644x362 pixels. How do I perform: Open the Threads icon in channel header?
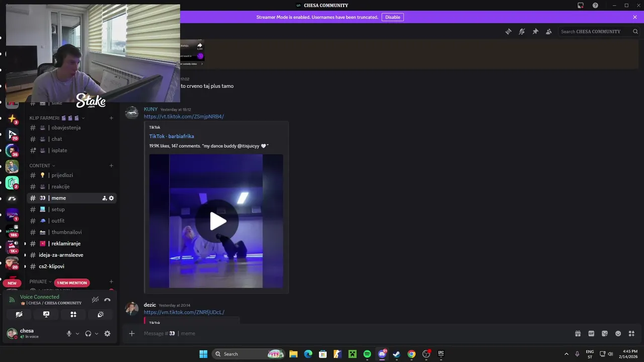click(x=508, y=31)
